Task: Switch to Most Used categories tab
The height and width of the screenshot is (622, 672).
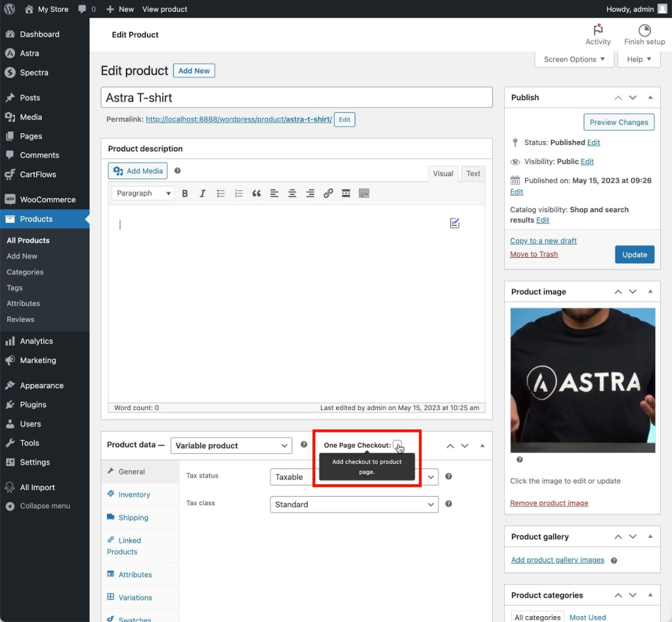Action: coord(587,617)
